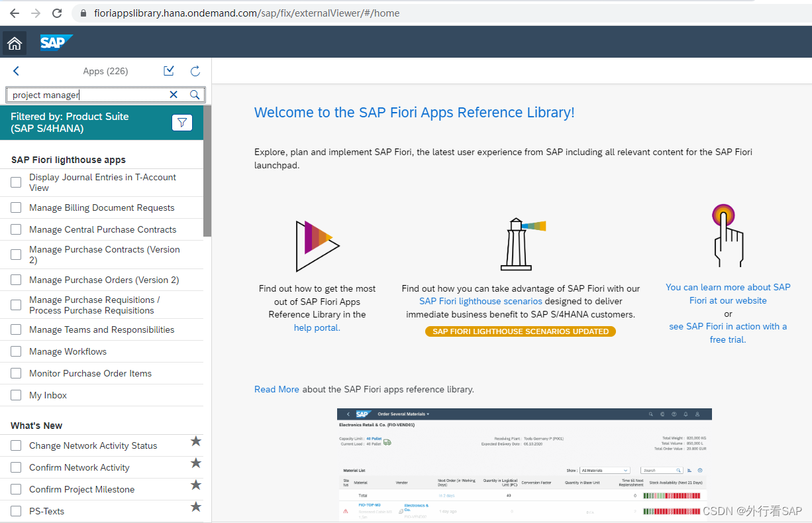Check Manage Purchase Contracts (Version 2)
The width and height of the screenshot is (812, 523).
tap(16, 255)
